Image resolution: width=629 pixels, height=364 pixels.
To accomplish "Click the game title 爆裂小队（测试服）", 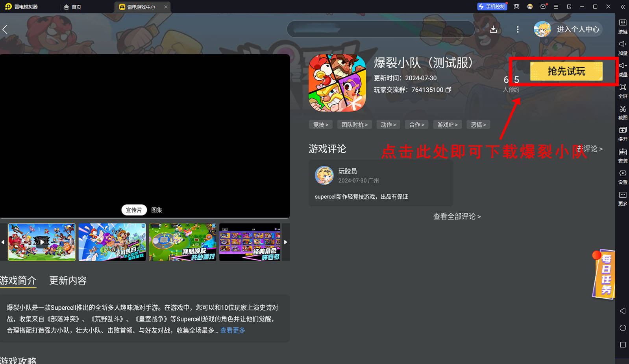I will (x=424, y=63).
